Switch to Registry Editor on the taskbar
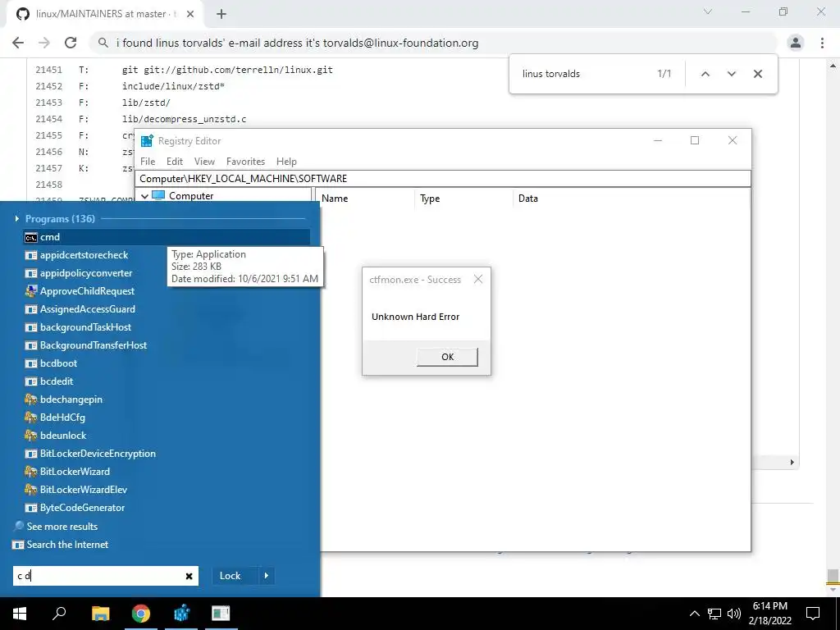Viewport: 840px width, 630px height. 181,614
